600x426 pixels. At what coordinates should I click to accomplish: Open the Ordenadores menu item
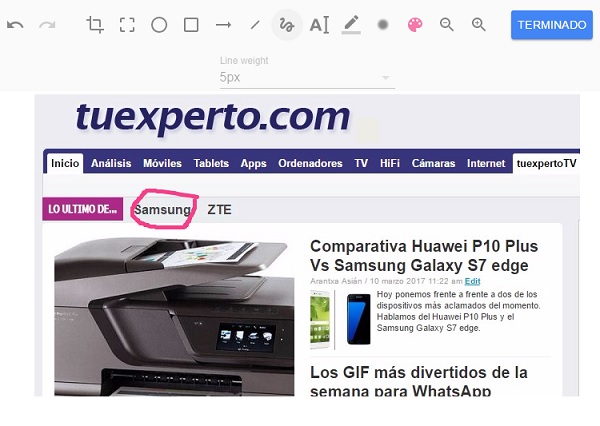point(310,163)
